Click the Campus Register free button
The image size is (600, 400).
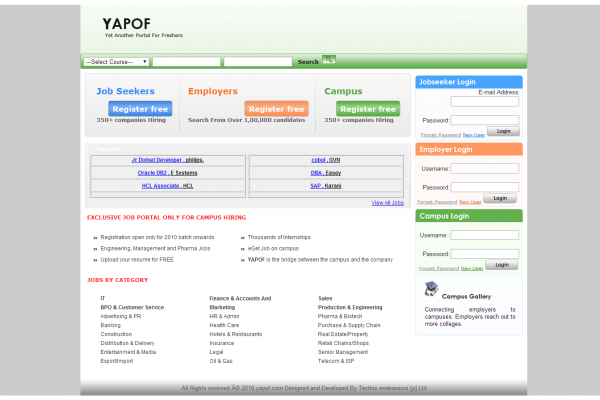tap(368, 109)
